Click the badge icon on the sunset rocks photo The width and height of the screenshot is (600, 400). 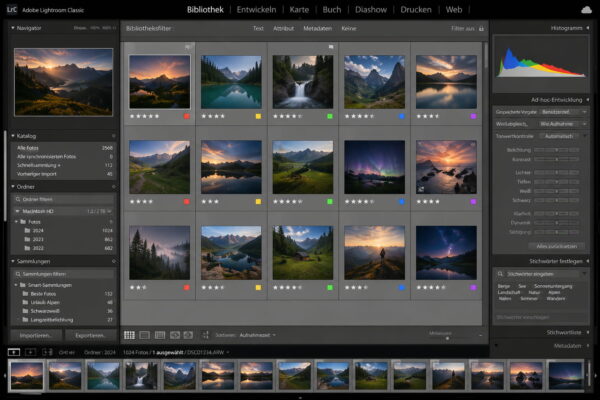(421, 189)
